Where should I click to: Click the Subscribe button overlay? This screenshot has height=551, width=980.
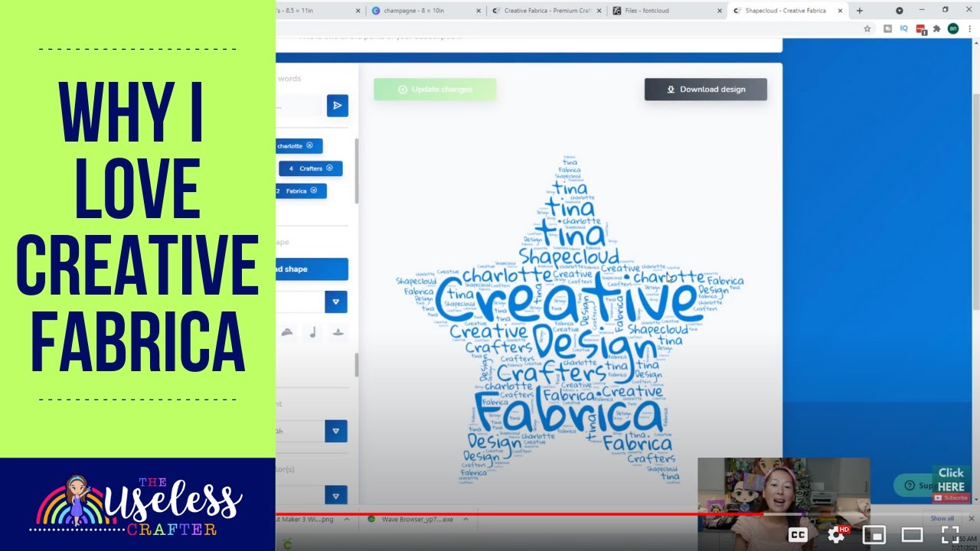coord(951,497)
